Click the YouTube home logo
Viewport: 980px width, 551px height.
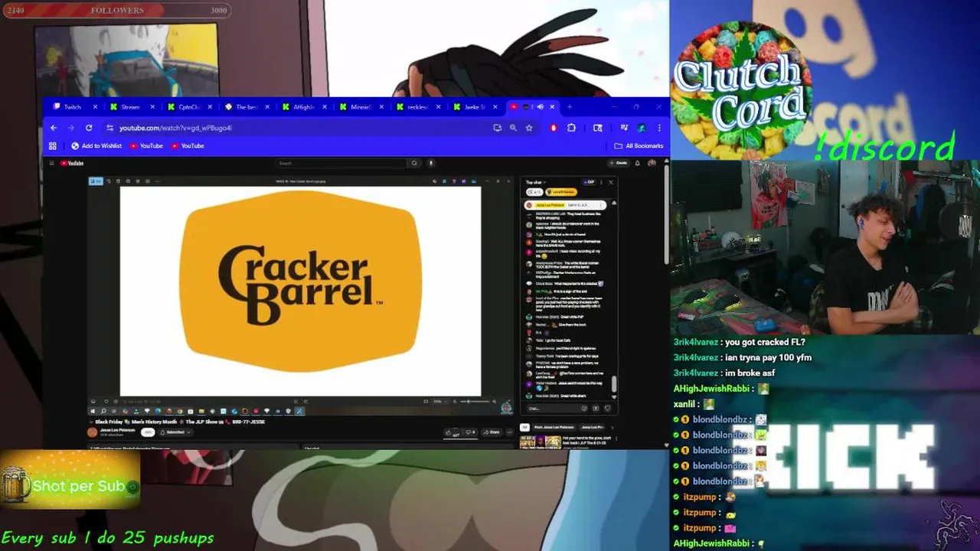(73, 163)
